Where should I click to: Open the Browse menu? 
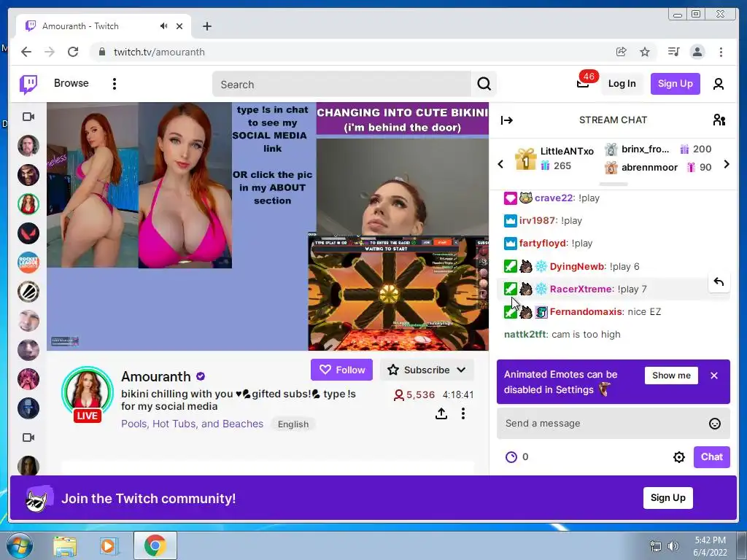tap(71, 83)
